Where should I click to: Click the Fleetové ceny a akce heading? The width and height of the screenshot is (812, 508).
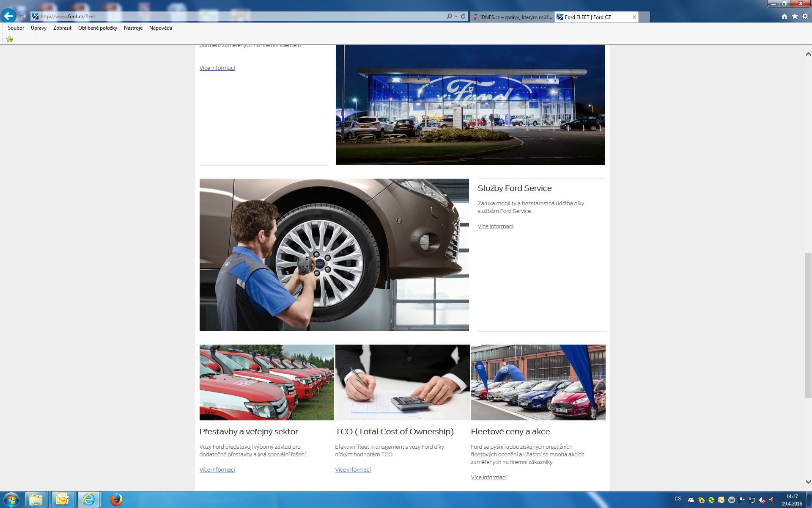(x=510, y=432)
